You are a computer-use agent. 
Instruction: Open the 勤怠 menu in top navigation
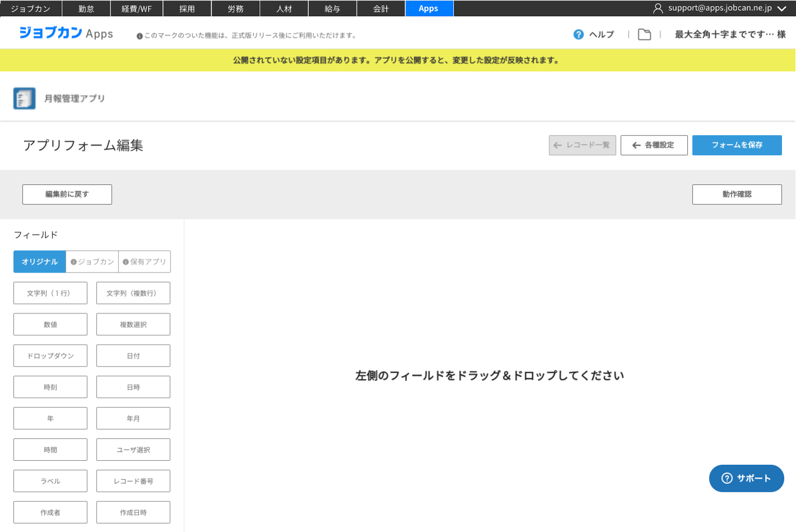coord(86,8)
